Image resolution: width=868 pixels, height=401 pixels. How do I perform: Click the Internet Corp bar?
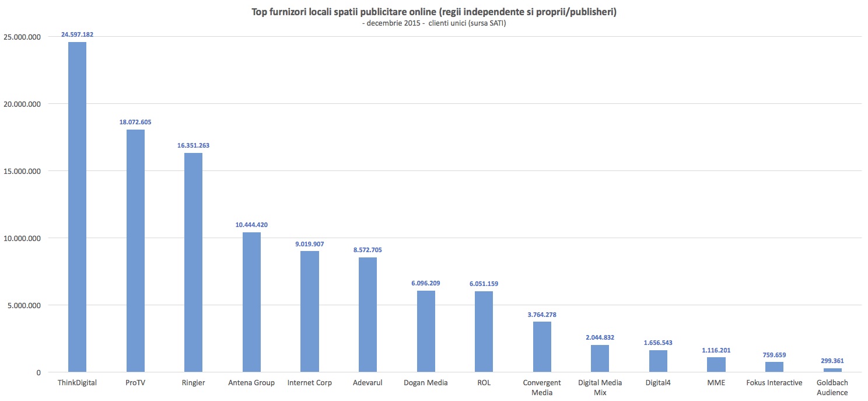tap(309, 311)
